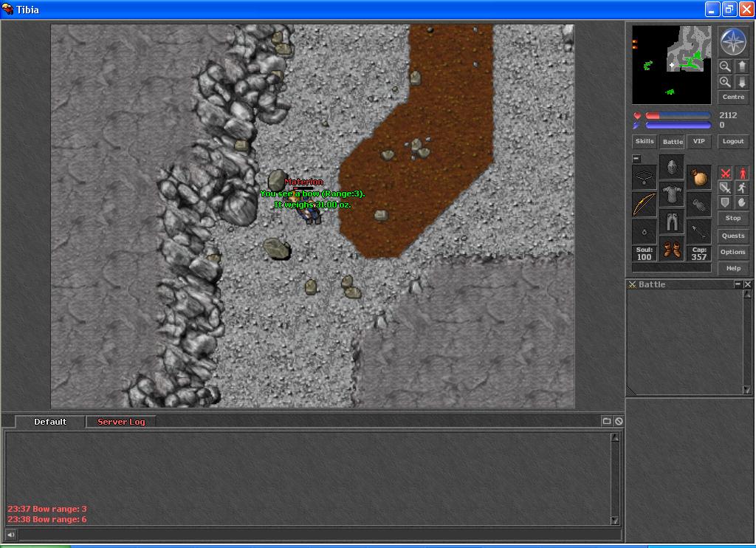The width and height of the screenshot is (756, 548).
Task: Select the legs equipment slot
Action: click(672, 222)
